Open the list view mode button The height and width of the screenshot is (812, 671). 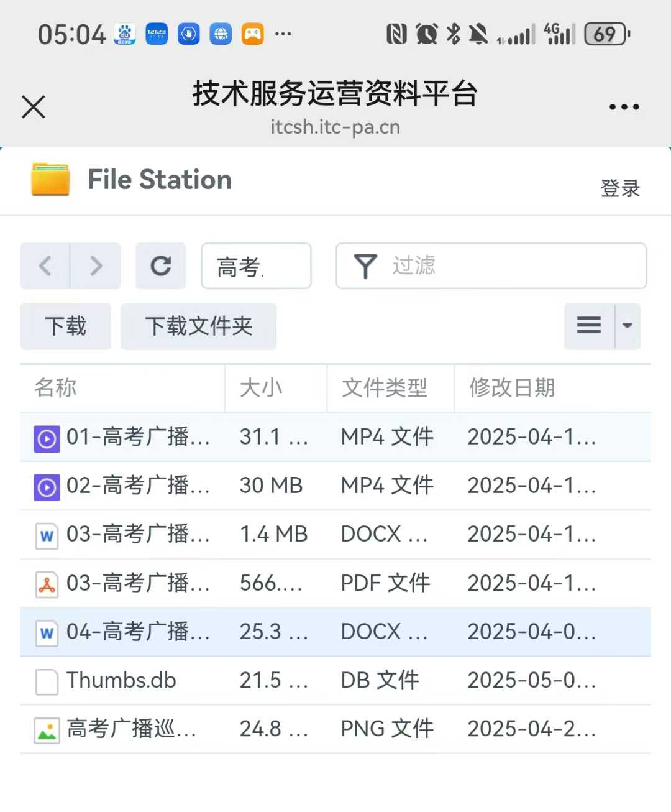tap(589, 326)
